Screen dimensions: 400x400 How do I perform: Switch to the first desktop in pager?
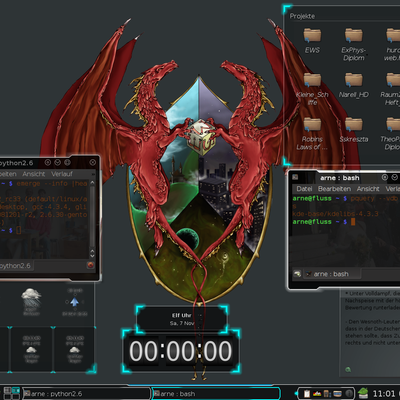7,390
